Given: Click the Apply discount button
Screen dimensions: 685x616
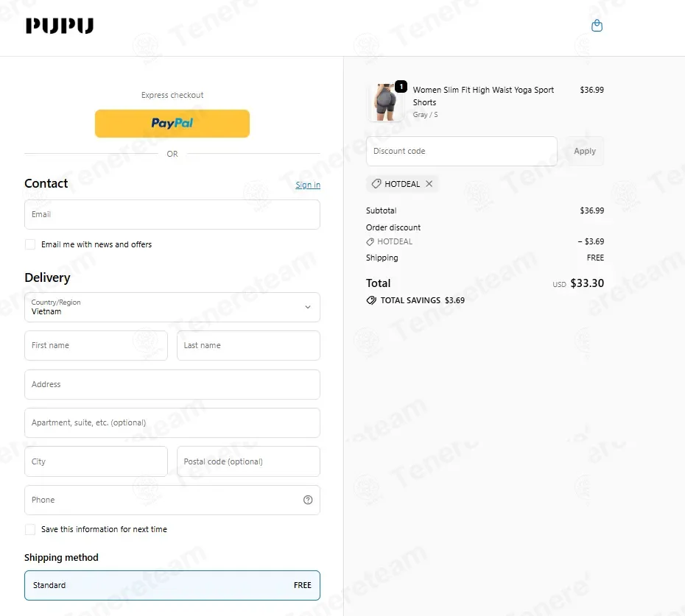Looking at the screenshot, I should [585, 151].
